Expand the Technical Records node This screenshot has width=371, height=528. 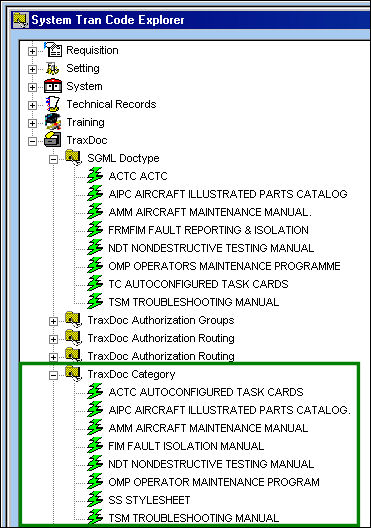[32, 105]
